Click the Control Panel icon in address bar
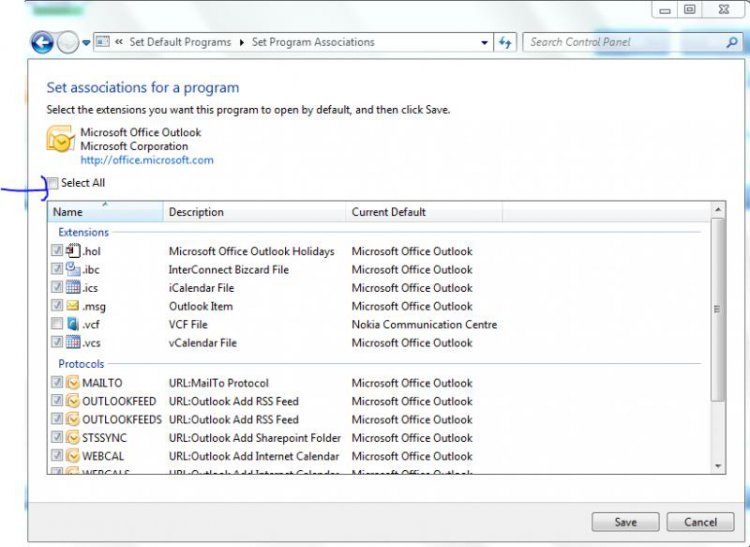The height and width of the screenshot is (547, 750). tap(103, 42)
